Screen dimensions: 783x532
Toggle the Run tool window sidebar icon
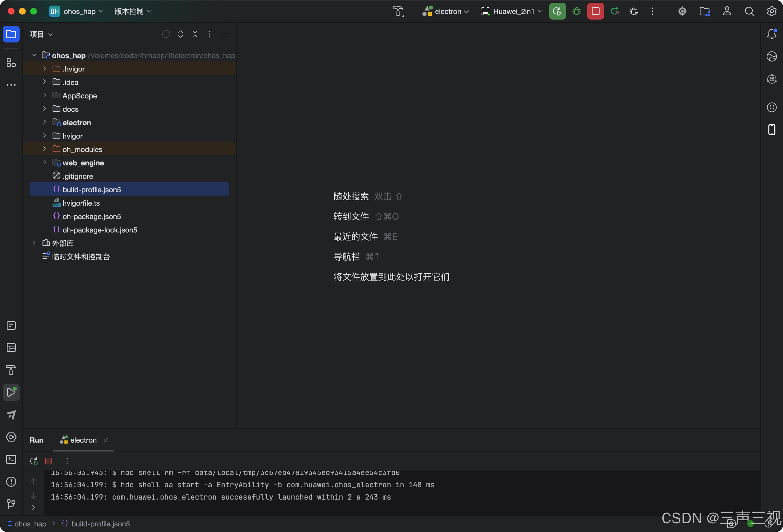tap(11, 392)
